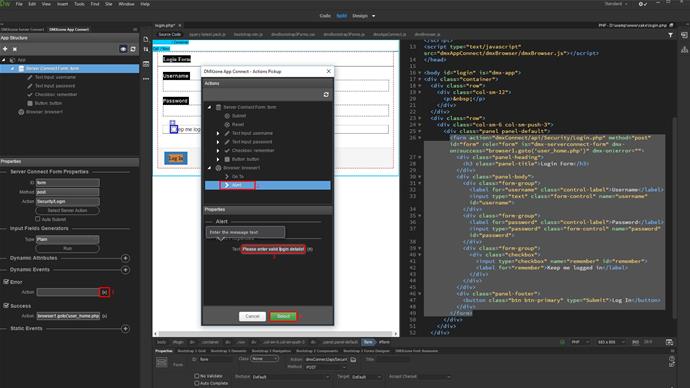The height and width of the screenshot is (388, 690).
Task: Click the filter icon above code view
Action: [670, 35]
